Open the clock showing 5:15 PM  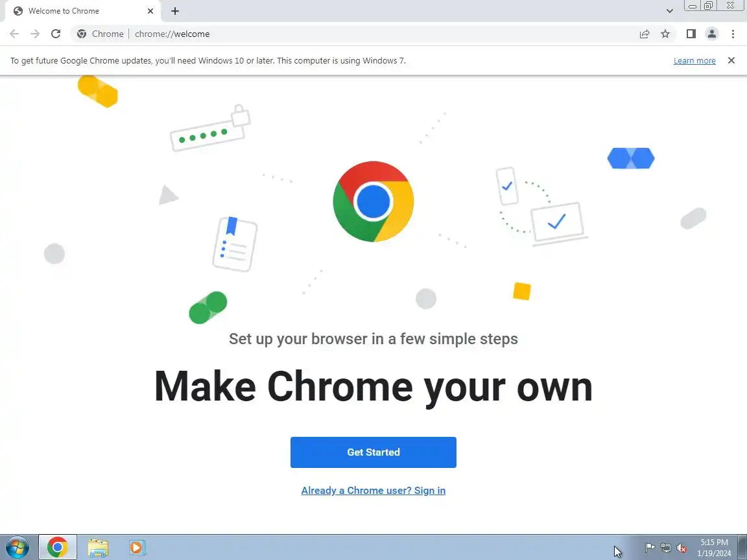click(714, 548)
